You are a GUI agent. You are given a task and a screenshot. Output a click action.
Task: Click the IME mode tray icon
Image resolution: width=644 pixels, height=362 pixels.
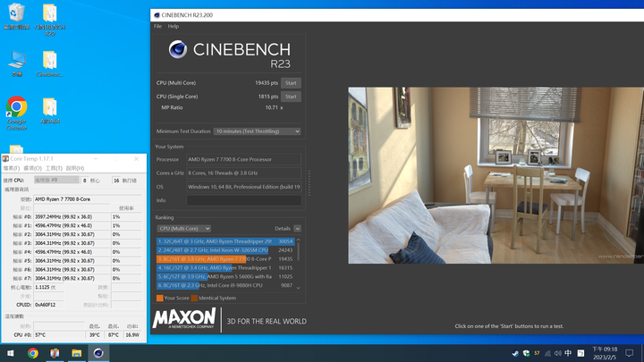(x=580, y=353)
